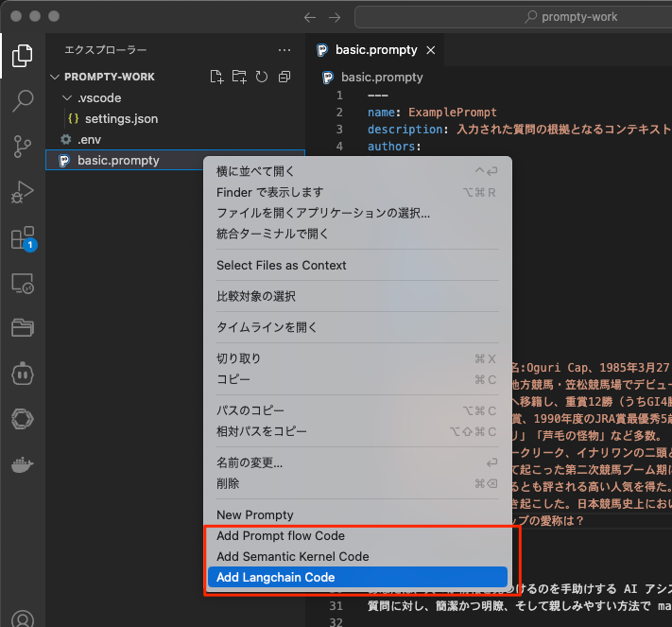Choose ファイルを開くアプリケーションの選択 entry
This screenshot has height=627, width=672.
pos(357,213)
